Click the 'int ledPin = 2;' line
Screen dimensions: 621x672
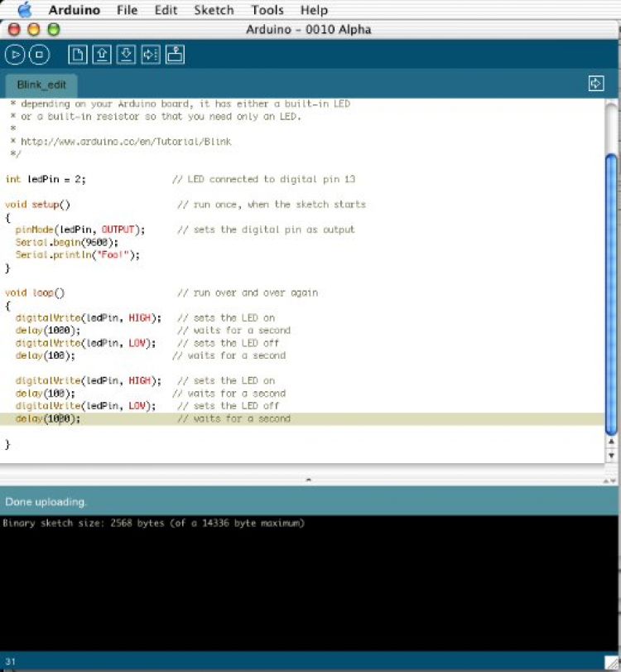pos(46,179)
